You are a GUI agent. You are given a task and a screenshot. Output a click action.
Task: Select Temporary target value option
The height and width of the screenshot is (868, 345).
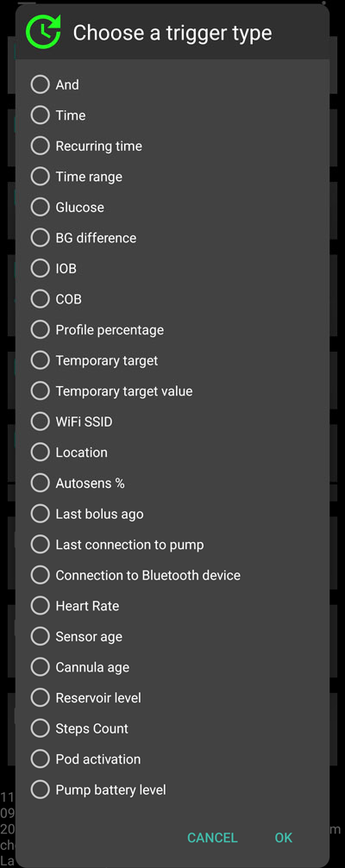[x=41, y=390]
